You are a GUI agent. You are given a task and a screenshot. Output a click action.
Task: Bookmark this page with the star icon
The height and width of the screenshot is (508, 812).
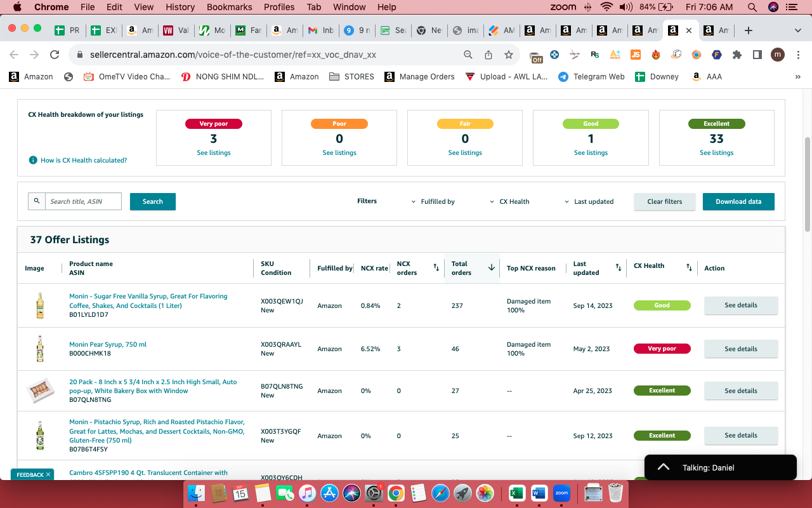tap(508, 55)
